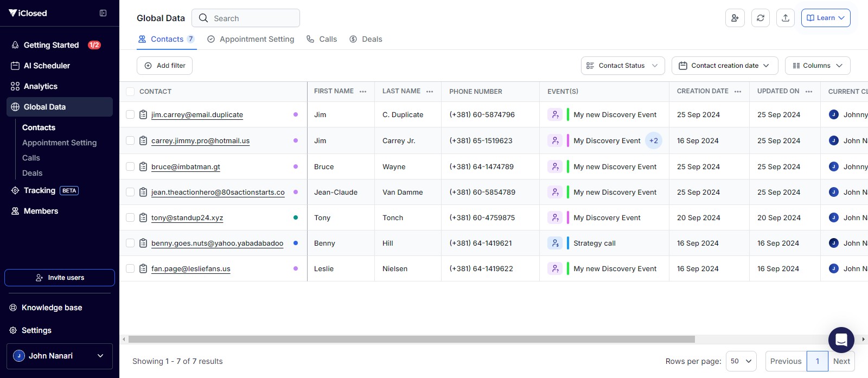Click the Search input field

[x=246, y=18]
